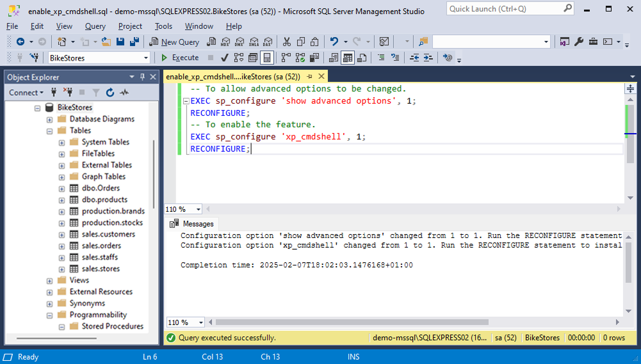641x364 pixels.
Task: Click the Undo arrow icon
Action: click(334, 42)
